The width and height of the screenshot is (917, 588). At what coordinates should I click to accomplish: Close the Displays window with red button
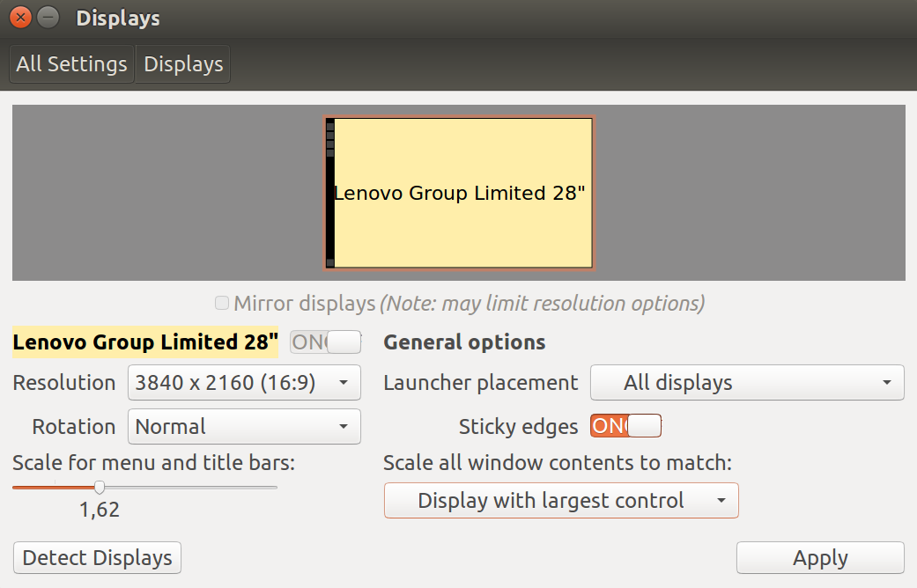pyautogui.click(x=20, y=18)
